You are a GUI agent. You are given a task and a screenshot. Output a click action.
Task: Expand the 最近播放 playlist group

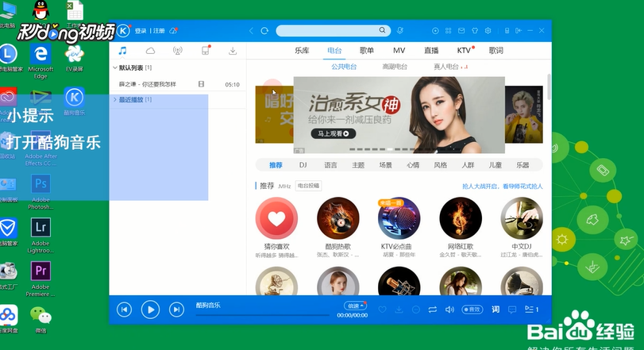tap(115, 99)
